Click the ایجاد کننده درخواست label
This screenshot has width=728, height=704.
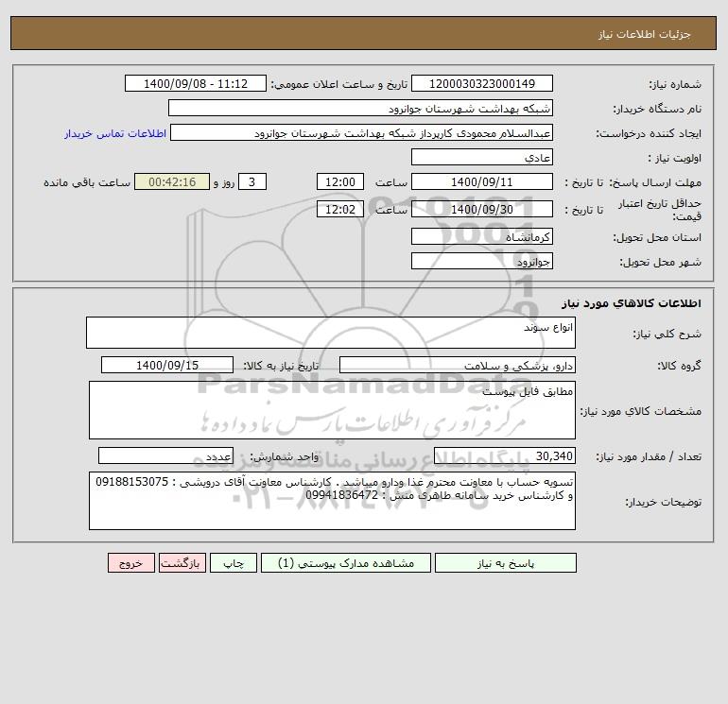pyautogui.click(x=649, y=133)
